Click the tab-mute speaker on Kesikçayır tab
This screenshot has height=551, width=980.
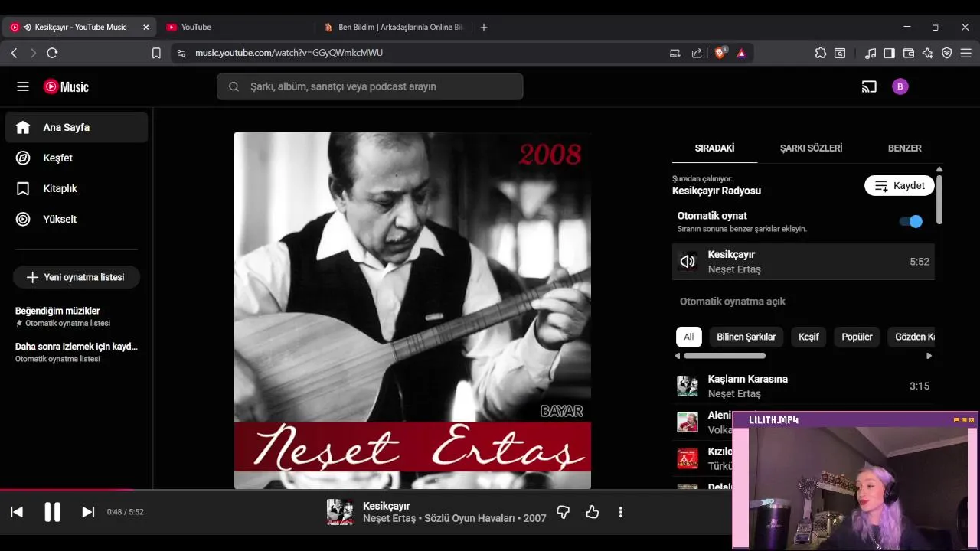tap(28, 27)
